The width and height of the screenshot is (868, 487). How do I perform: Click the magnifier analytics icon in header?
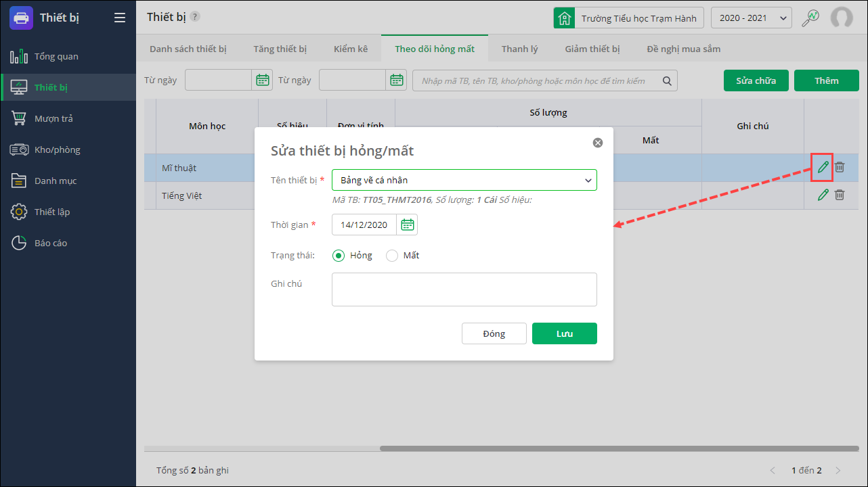coord(810,18)
